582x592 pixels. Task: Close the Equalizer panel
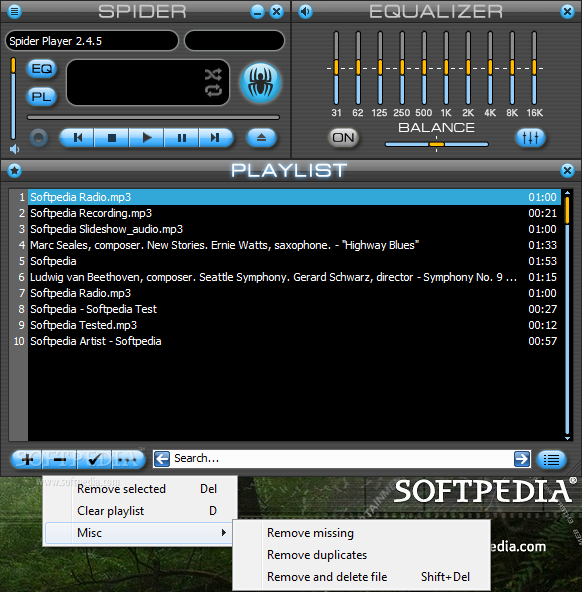(567, 11)
